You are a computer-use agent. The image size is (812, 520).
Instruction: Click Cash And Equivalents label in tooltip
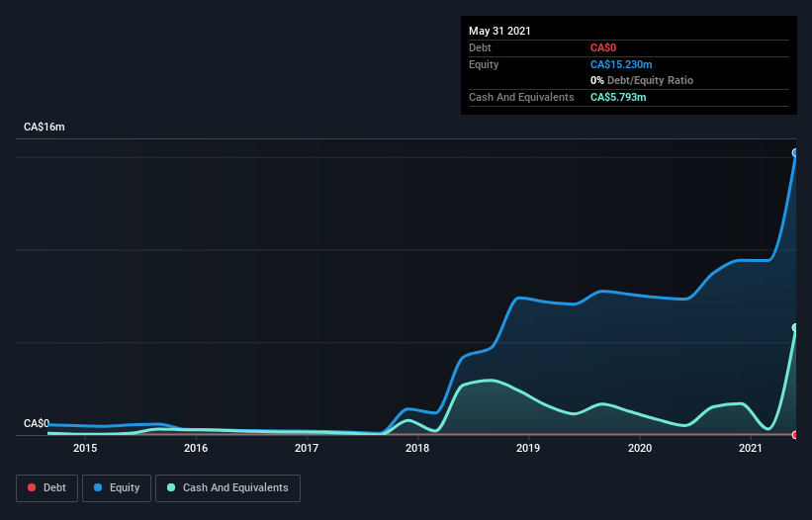(521, 97)
